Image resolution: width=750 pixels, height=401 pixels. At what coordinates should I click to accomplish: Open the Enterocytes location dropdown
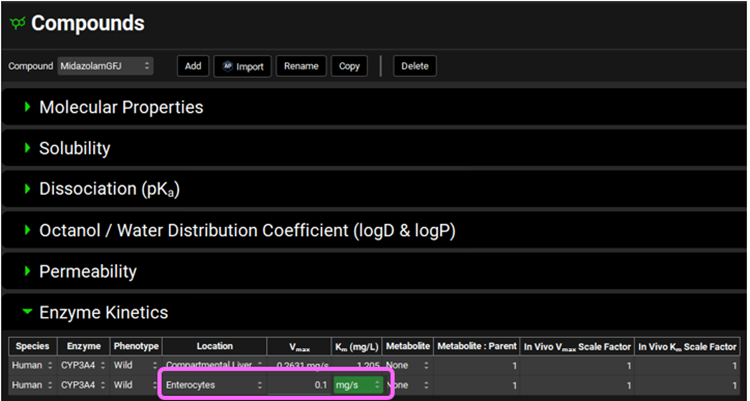213,384
